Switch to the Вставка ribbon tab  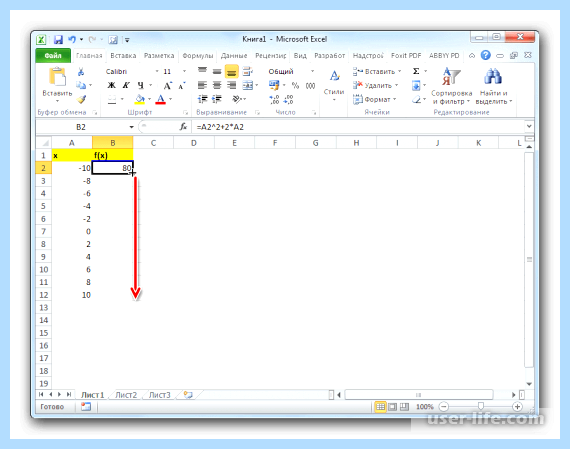123,56
